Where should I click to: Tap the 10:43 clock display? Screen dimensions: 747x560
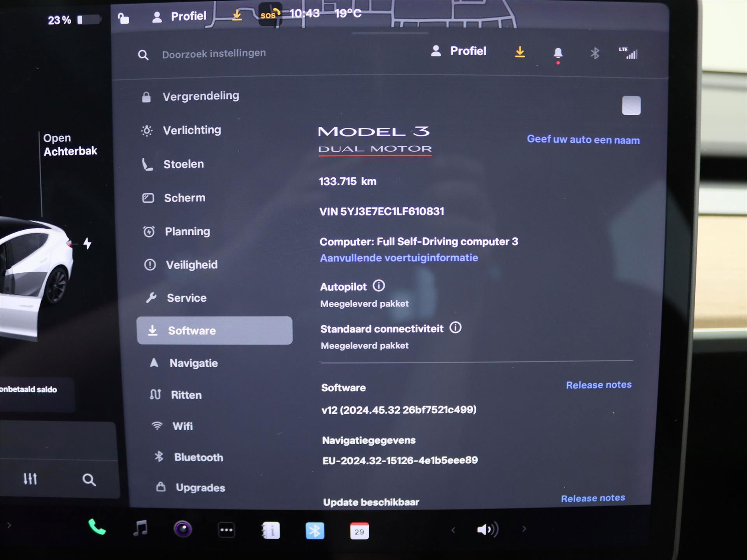coord(304,14)
